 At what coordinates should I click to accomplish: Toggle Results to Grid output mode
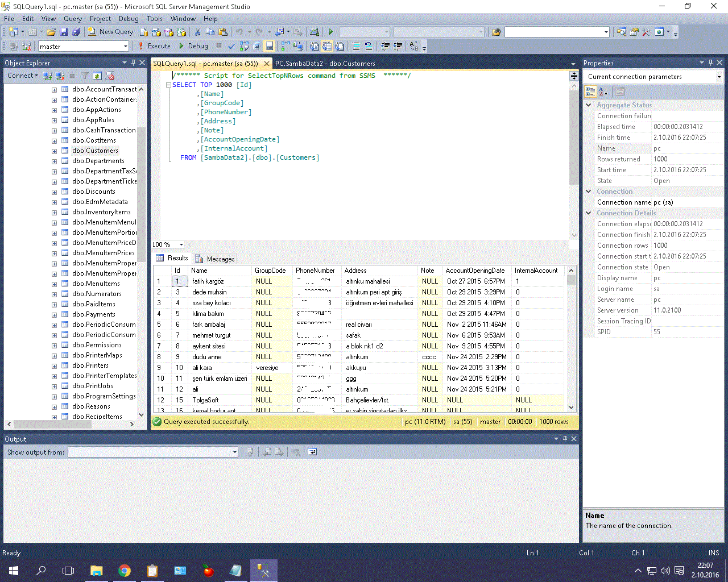point(327,46)
